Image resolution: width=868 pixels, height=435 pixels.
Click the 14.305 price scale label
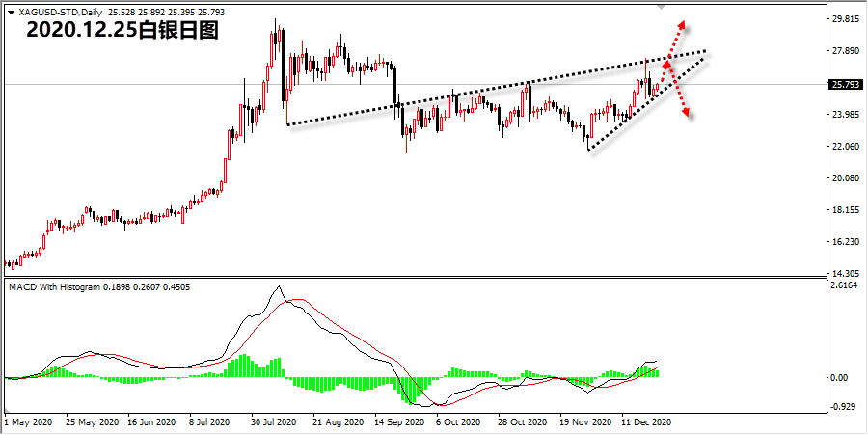point(845,274)
